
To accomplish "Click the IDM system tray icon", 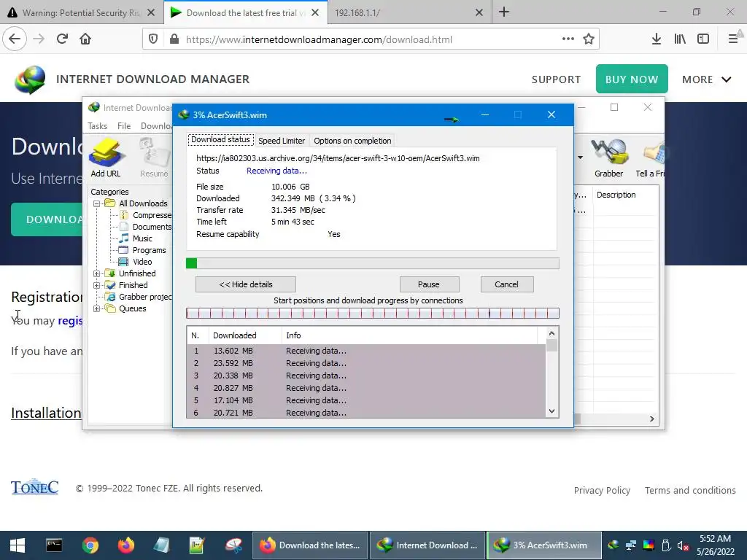I will click(613, 545).
